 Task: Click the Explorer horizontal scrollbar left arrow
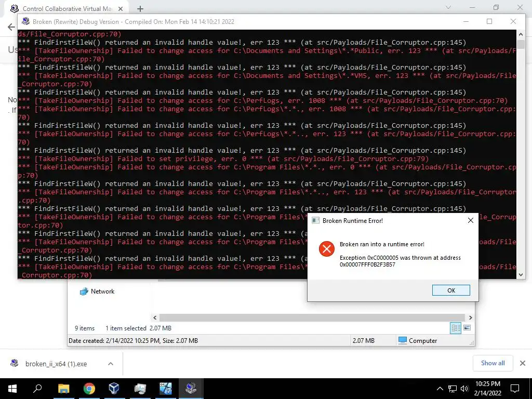(155, 317)
